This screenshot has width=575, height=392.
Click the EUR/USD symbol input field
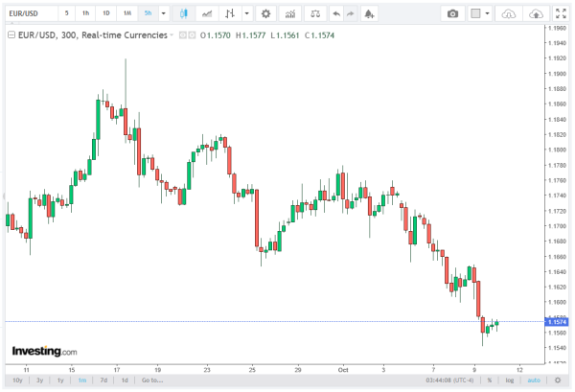[29, 14]
